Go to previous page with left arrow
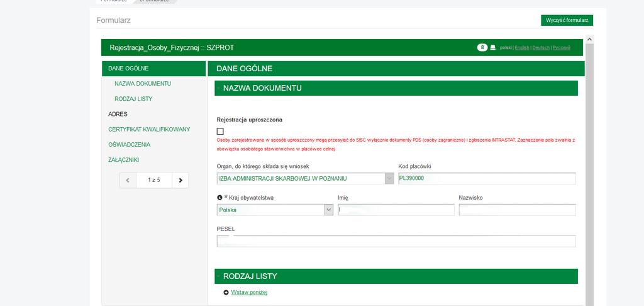The image size is (644, 306). coord(128,180)
